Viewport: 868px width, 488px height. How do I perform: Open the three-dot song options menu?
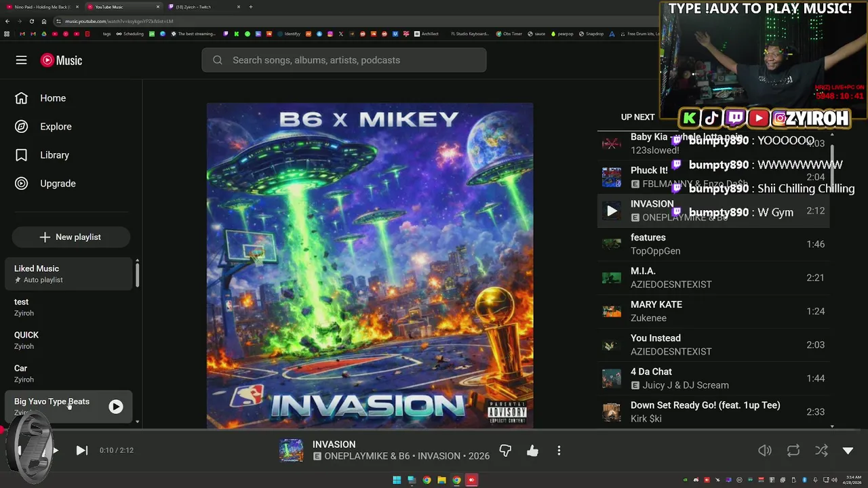click(559, 450)
